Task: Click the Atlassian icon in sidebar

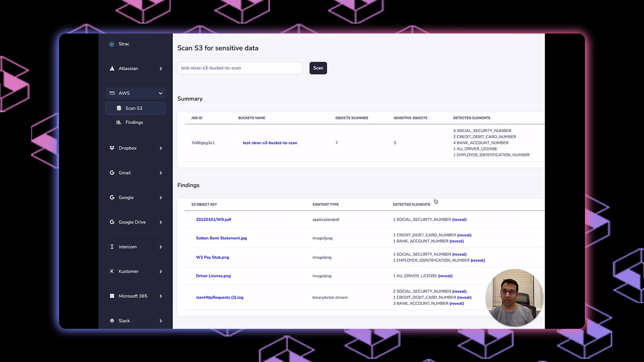Action: [x=112, y=68]
